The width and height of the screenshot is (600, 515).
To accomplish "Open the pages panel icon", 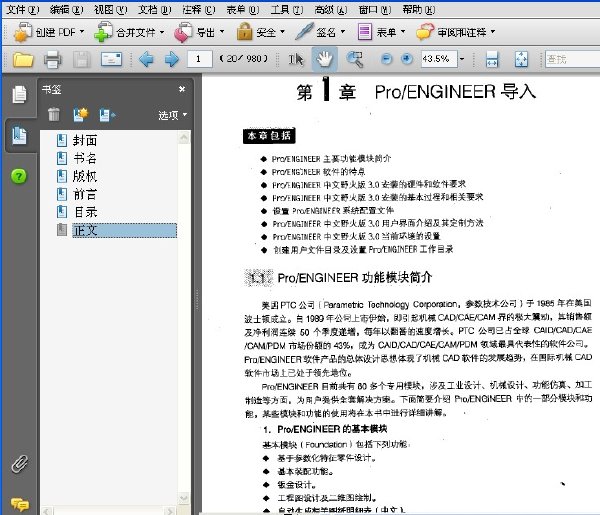I will [20, 94].
